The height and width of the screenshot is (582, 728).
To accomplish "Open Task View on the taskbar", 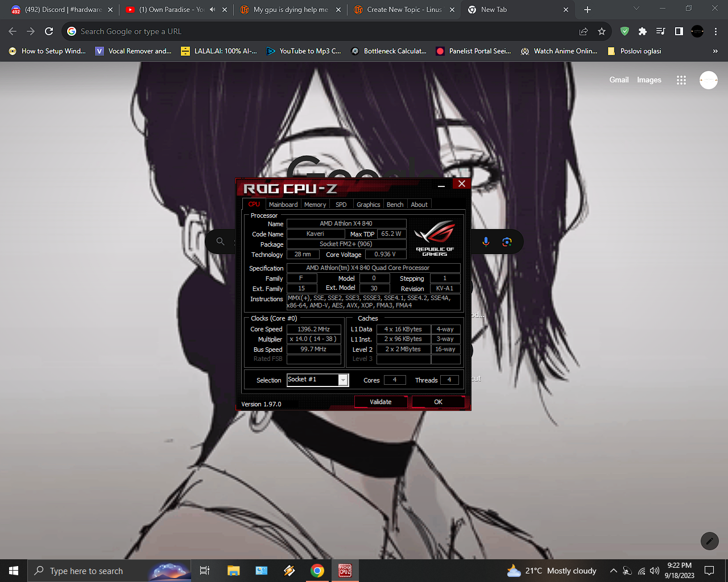I will click(205, 571).
